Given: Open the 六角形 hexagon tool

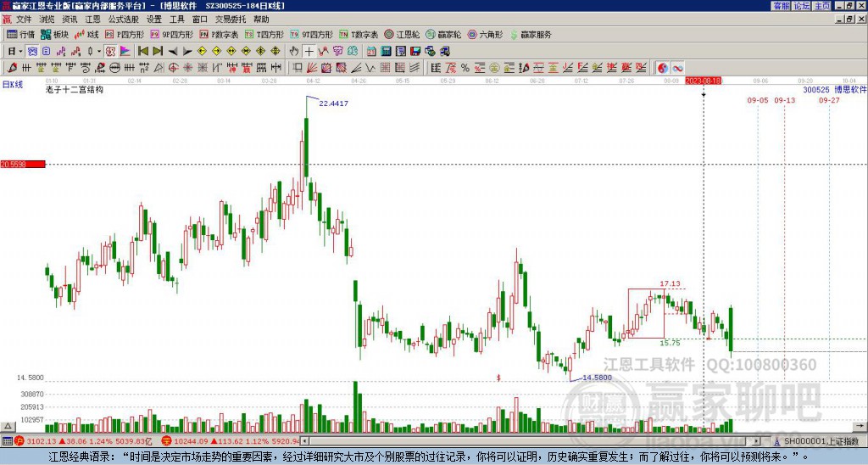Looking at the screenshot, I should click(485, 34).
